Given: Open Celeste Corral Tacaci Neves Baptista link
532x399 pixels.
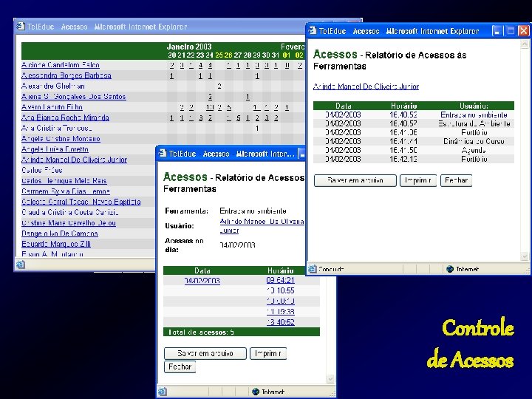Looking at the screenshot, I should coord(81,202).
